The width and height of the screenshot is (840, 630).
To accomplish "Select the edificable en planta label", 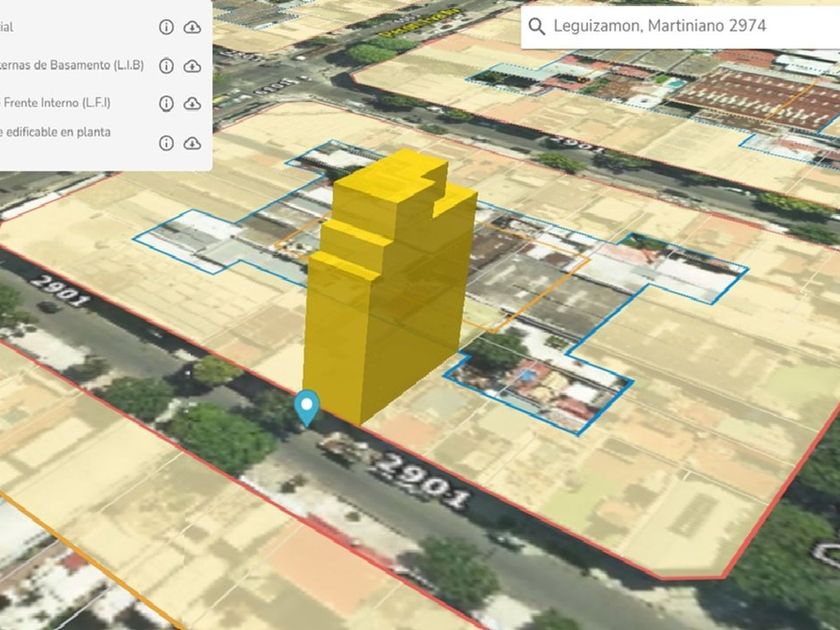I will pyautogui.click(x=55, y=132).
